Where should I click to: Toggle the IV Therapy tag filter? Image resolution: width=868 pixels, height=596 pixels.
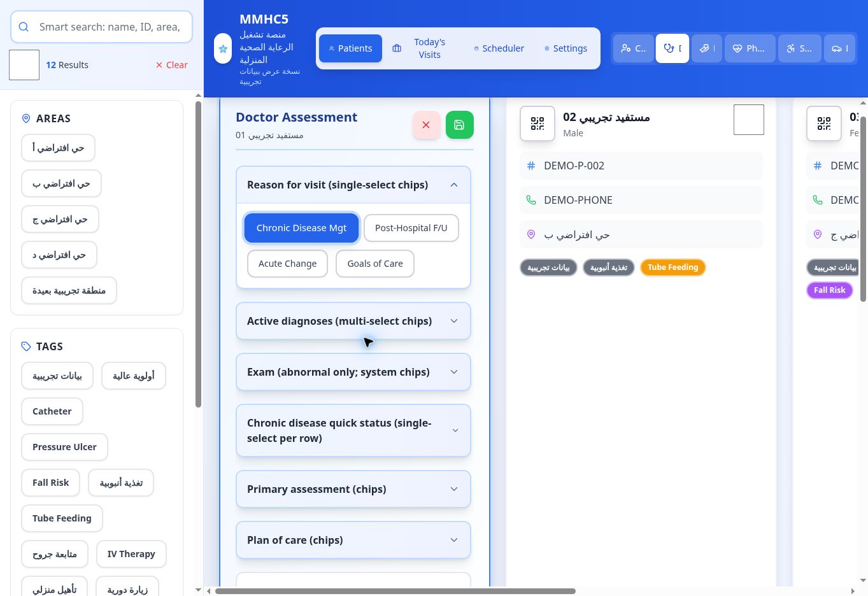coord(131,554)
